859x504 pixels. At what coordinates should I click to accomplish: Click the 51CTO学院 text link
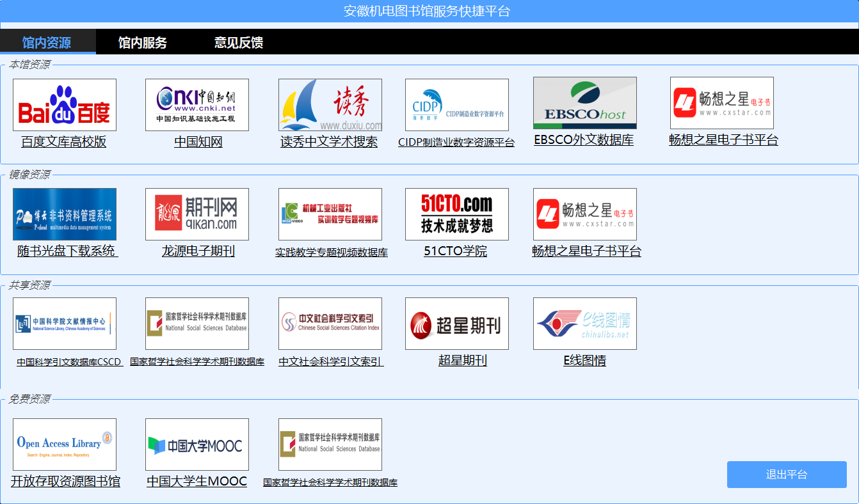click(x=456, y=251)
